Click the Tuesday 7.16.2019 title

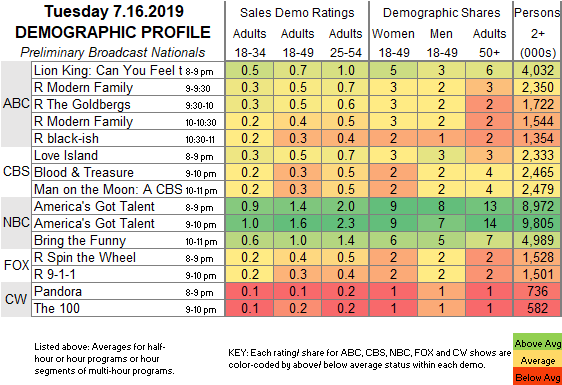[x=114, y=11]
